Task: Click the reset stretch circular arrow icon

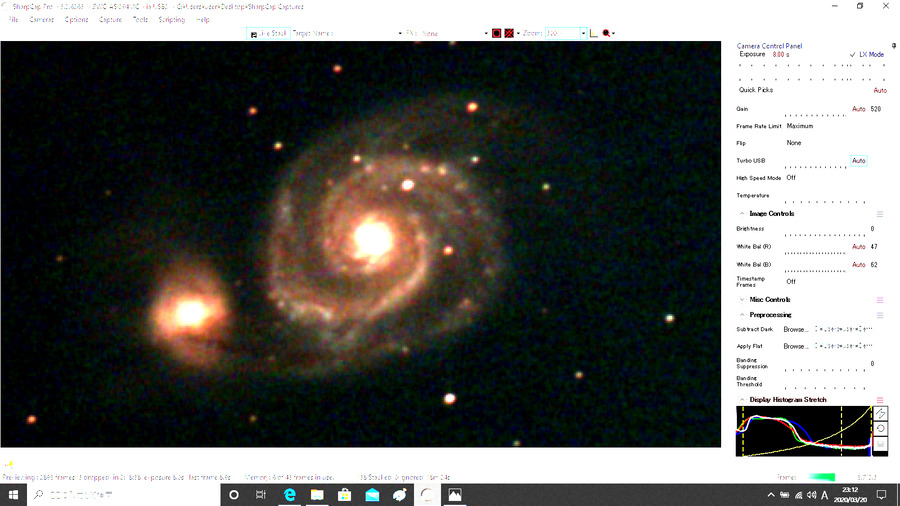Action: (880, 429)
